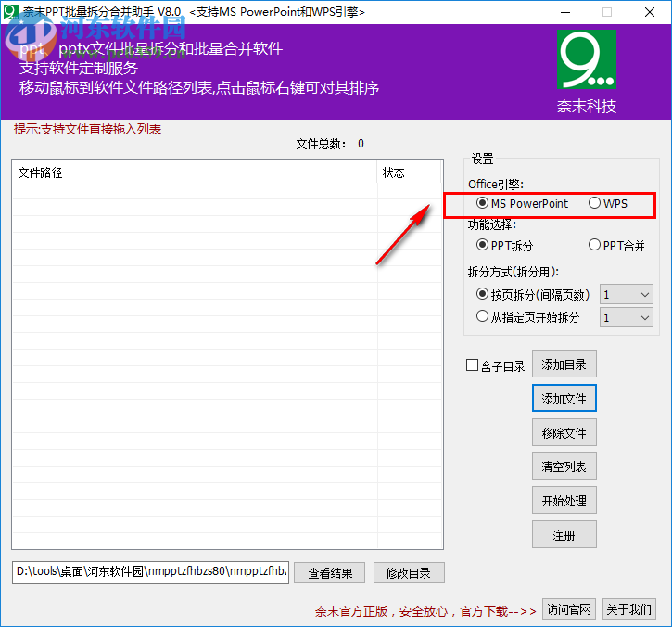Visit official site via 访问官网
Viewport: 672px width, 627px height.
click(x=569, y=609)
